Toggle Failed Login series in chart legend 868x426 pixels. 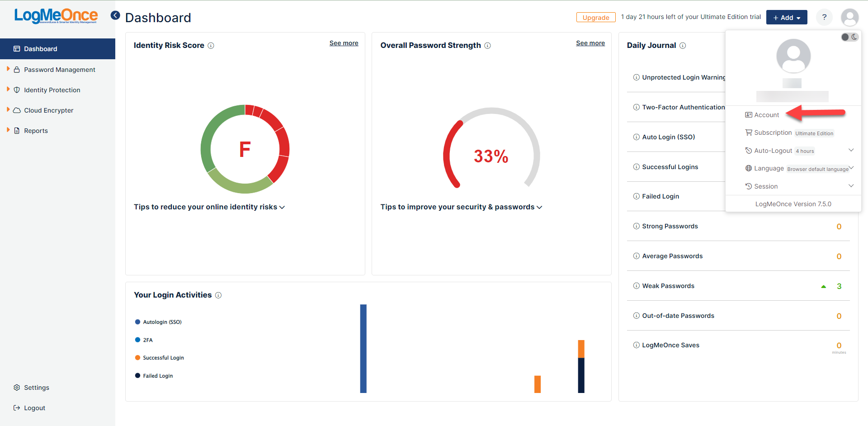[154, 376]
